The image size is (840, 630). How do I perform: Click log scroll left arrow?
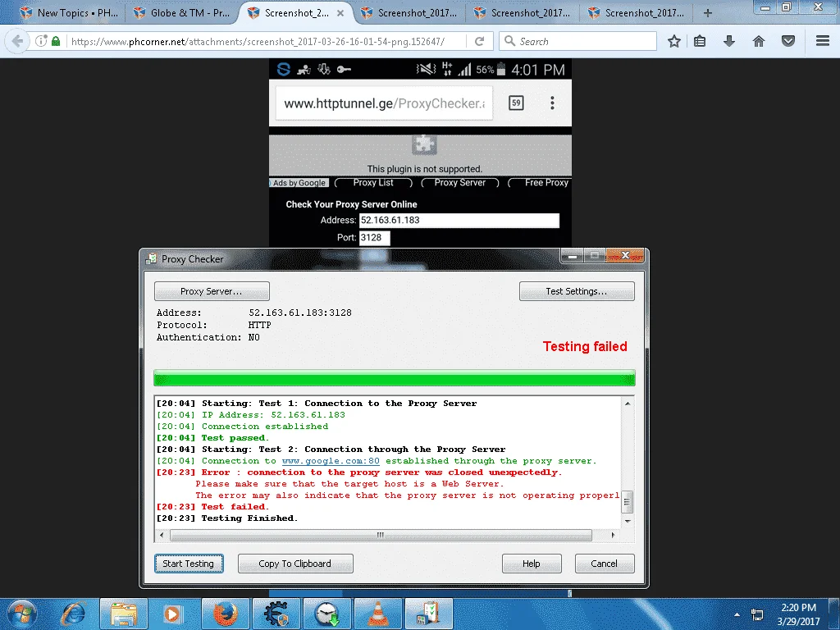point(162,535)
